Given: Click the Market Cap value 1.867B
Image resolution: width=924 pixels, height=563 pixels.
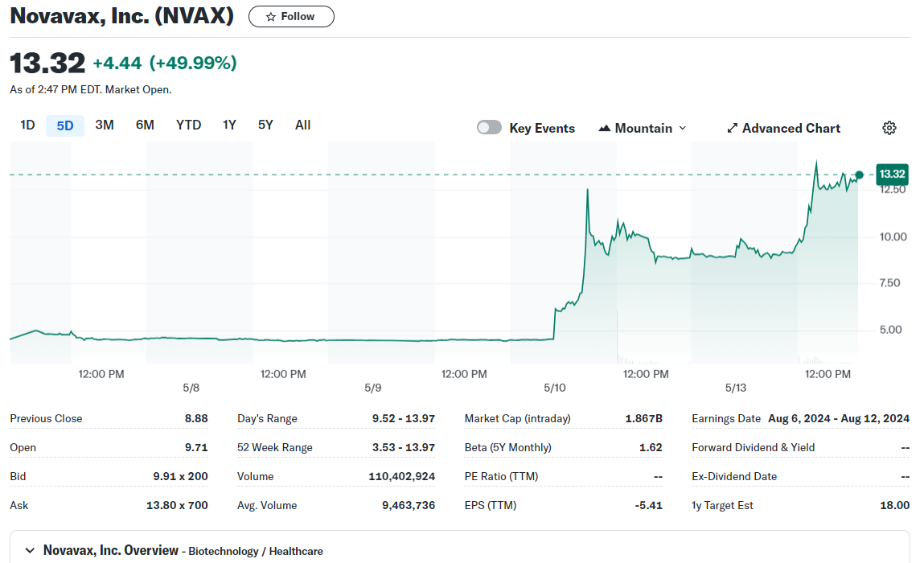Looking at the screenshot, I should click(644, 418).
